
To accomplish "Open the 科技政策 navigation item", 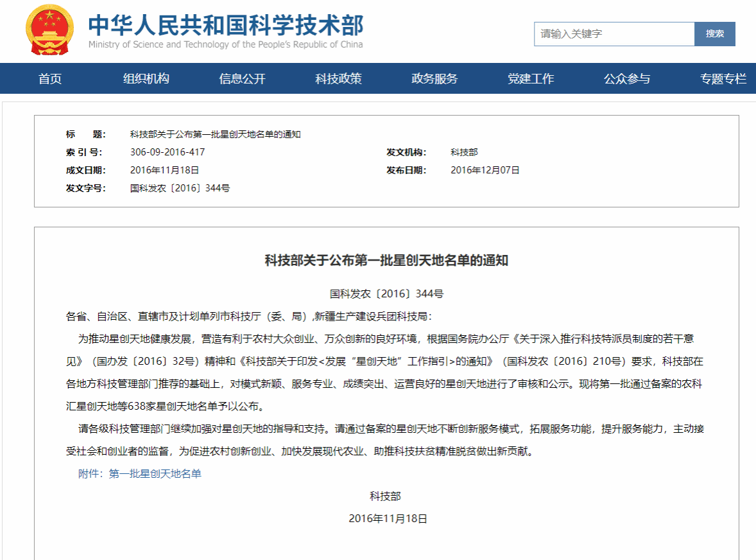I will click(x=338, y=79).
